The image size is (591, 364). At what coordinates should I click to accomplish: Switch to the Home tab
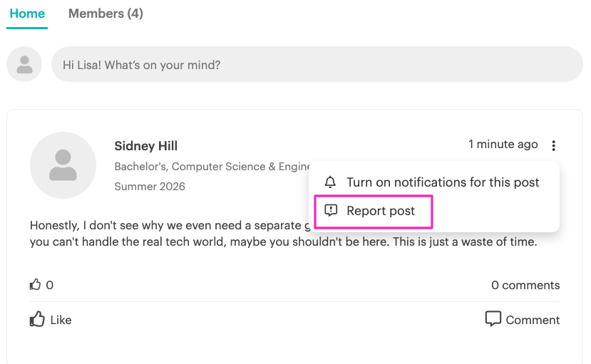tap(27, 14)
